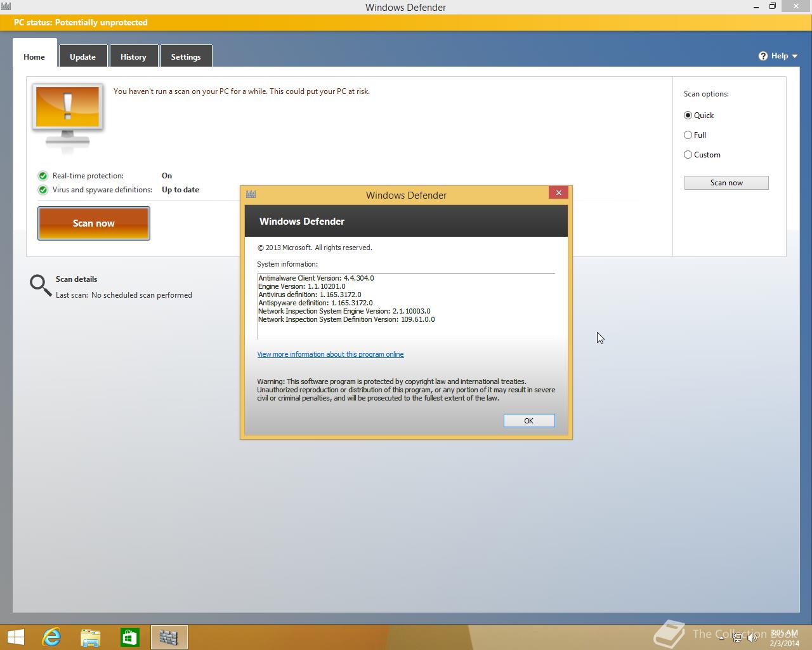Click Network Inspection System Engine Version line
Viewport: 812px width, 650px height.
click(344, 311)
